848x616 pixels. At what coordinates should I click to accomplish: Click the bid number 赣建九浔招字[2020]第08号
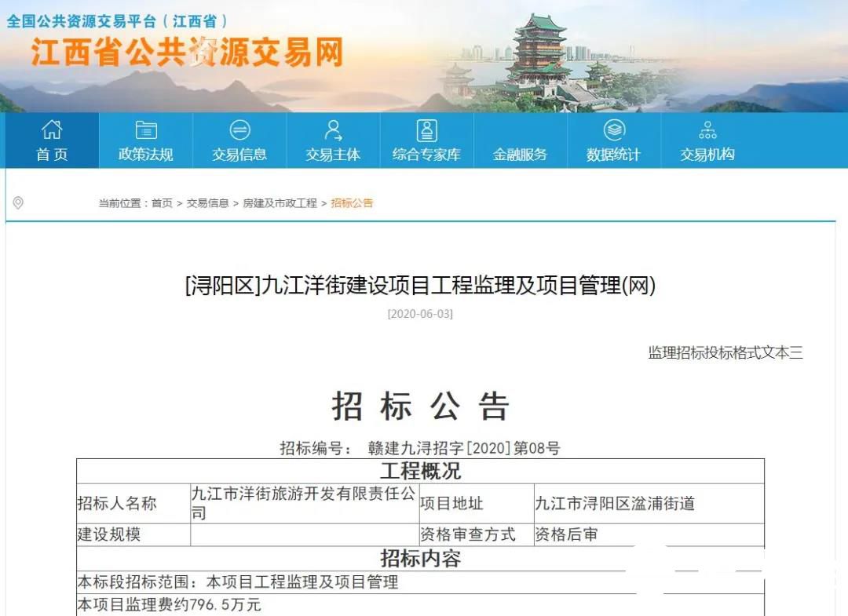(464, 448)
